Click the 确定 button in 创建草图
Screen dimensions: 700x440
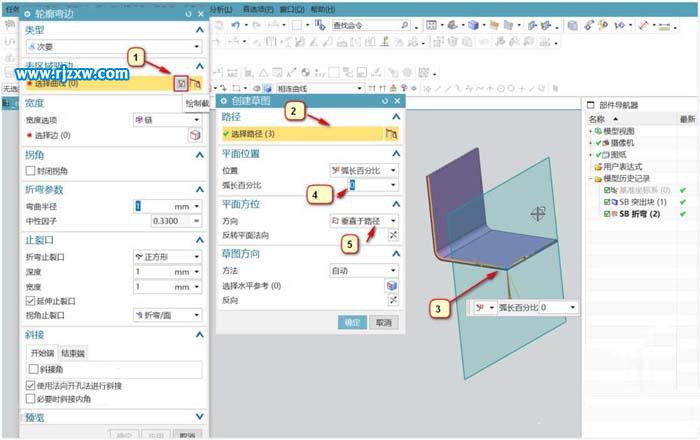(x=352, y=322)
